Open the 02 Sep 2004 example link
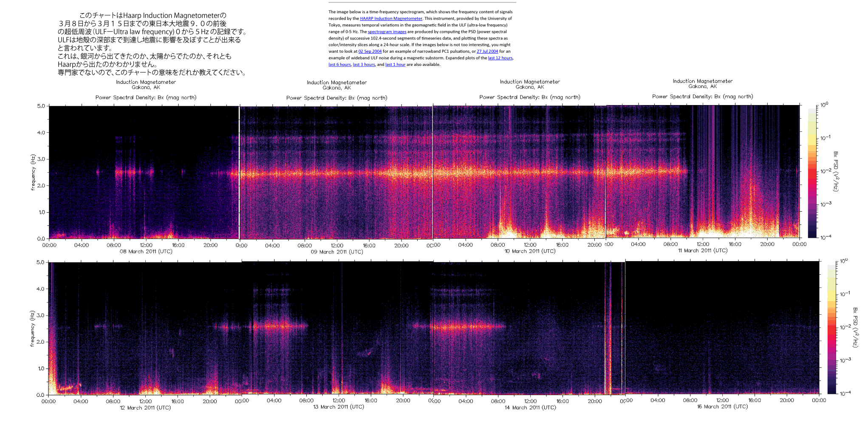Screen dimensions: 868x424 (370, 51)
